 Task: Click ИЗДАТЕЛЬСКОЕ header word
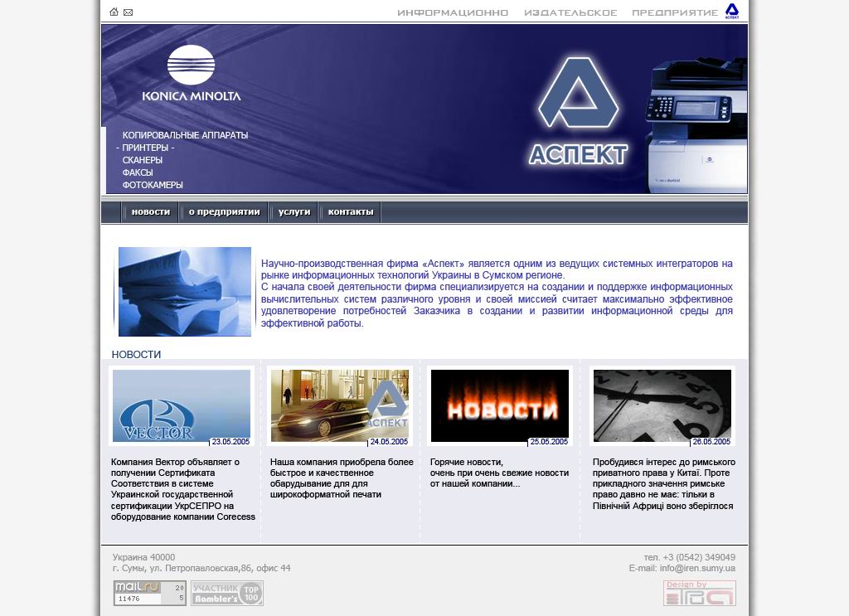pos(570,12)
